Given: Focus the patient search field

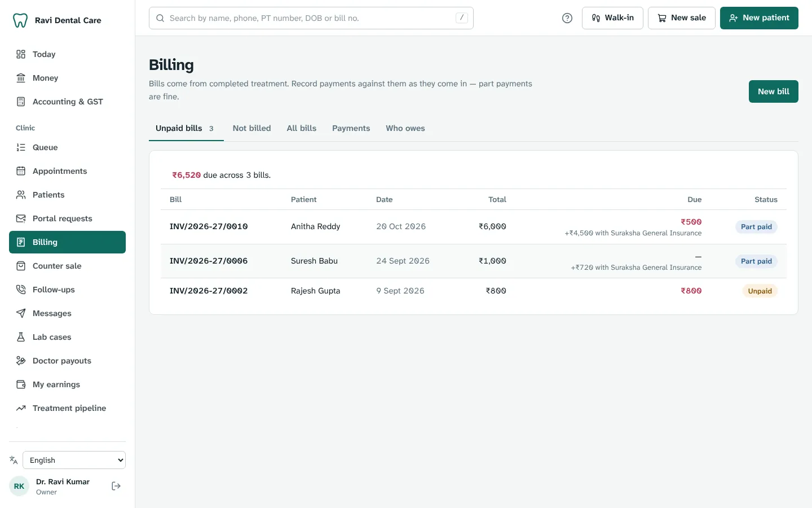Looking at the screenshot, I should pyautogui.click(x=311, y=18).
